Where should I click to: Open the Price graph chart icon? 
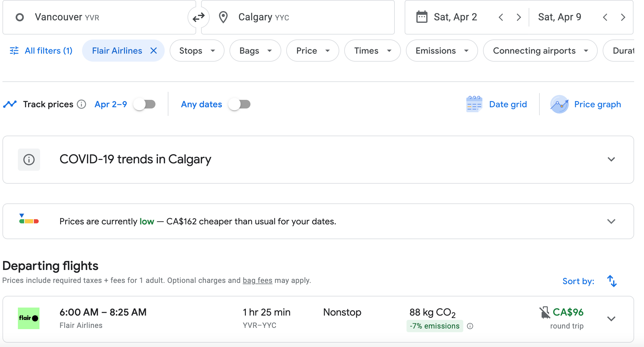(559, 104)
